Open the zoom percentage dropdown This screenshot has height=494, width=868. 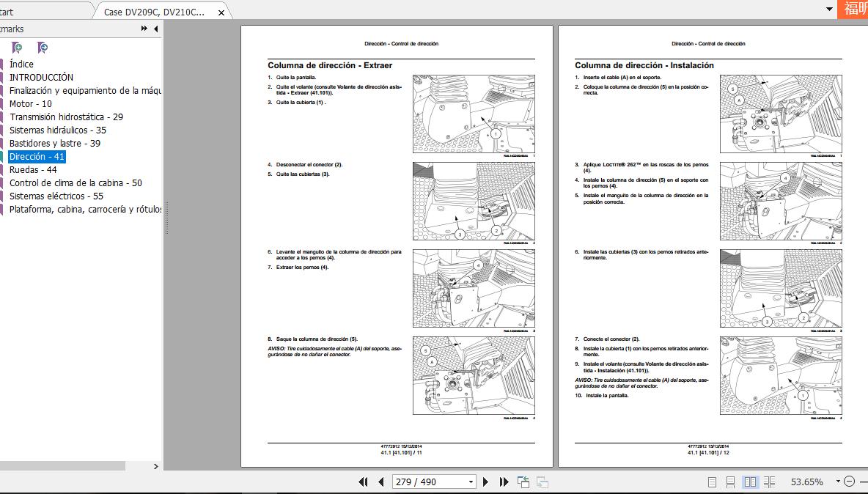click(836, 482)
